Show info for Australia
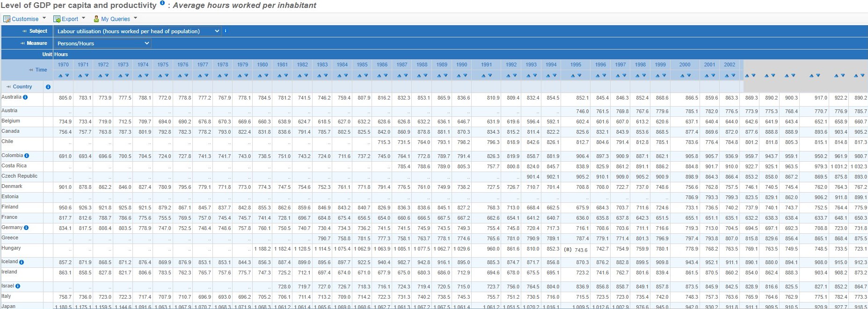 tap(25, 97)
